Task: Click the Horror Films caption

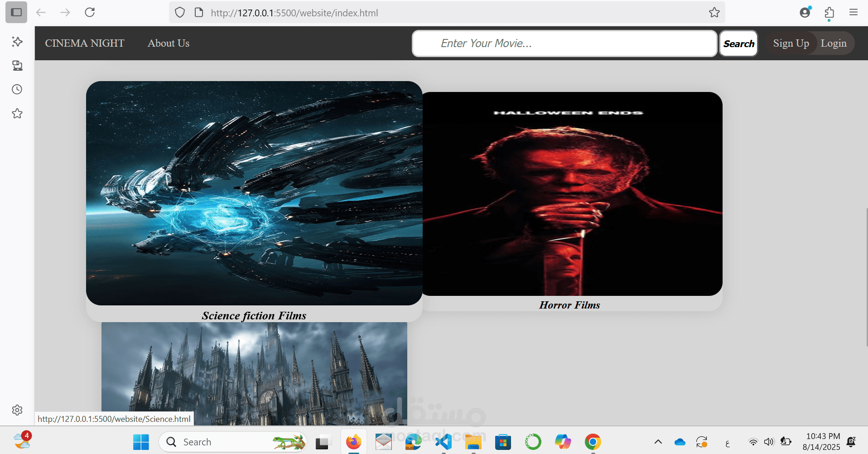Action: click(x=569, y=305)
